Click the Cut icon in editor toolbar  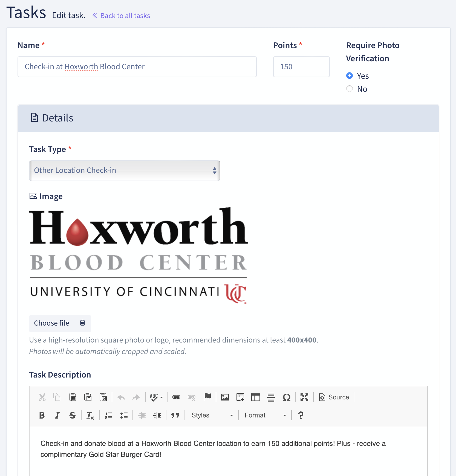[42, 397]
